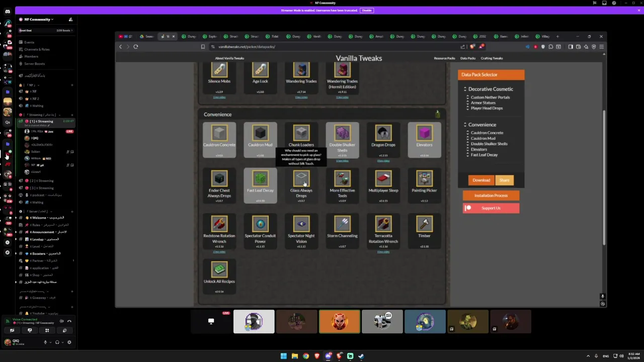Click the Boost Goal progress bar

(x=45, y=30)
